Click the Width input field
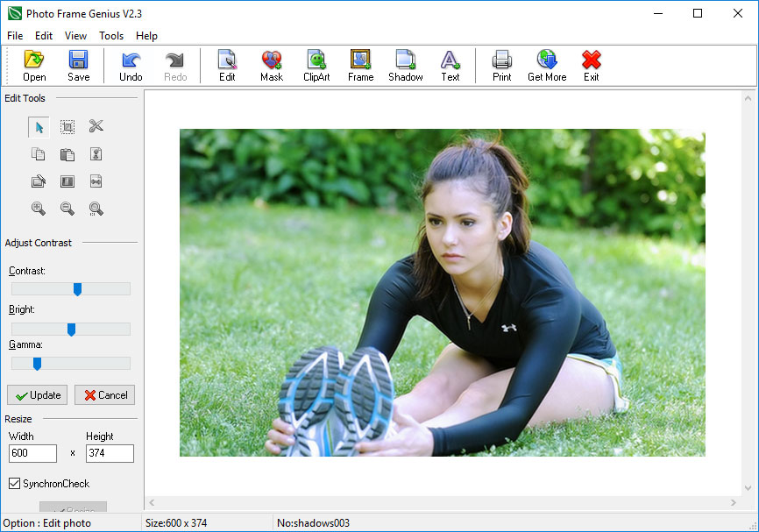This screenshot has height=532, width=759. pyautogui.click(x=32, y=453)
